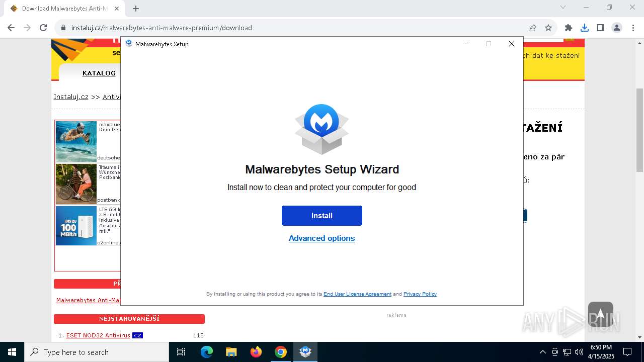This screenshot has width=644, height=362.
Task: Switch to Chrome on the taskbar
Action: 281,352
